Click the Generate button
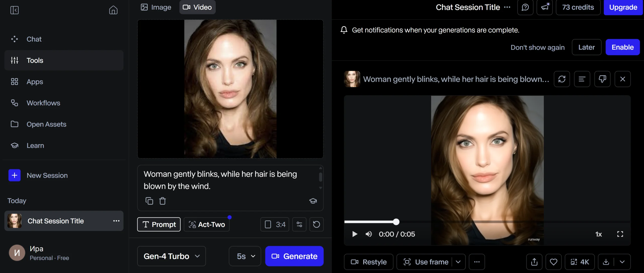 [x=294, y=256]
